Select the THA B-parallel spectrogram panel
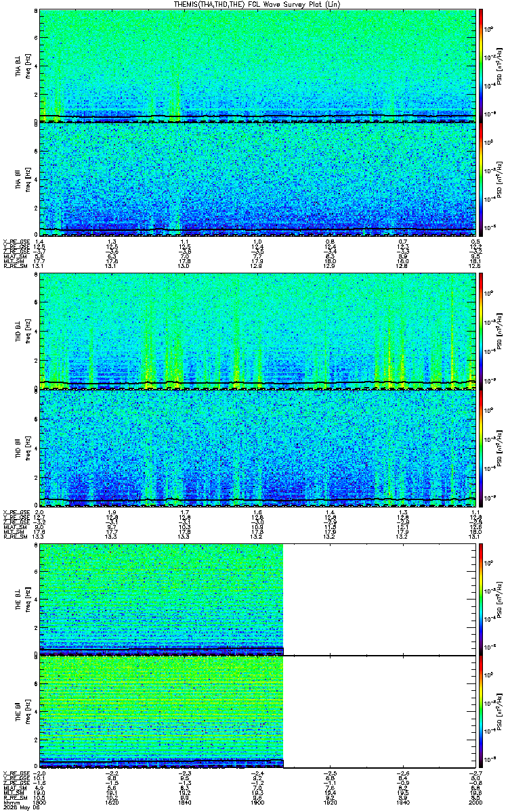This screenshot has width=508, height=812. [257, 179]
